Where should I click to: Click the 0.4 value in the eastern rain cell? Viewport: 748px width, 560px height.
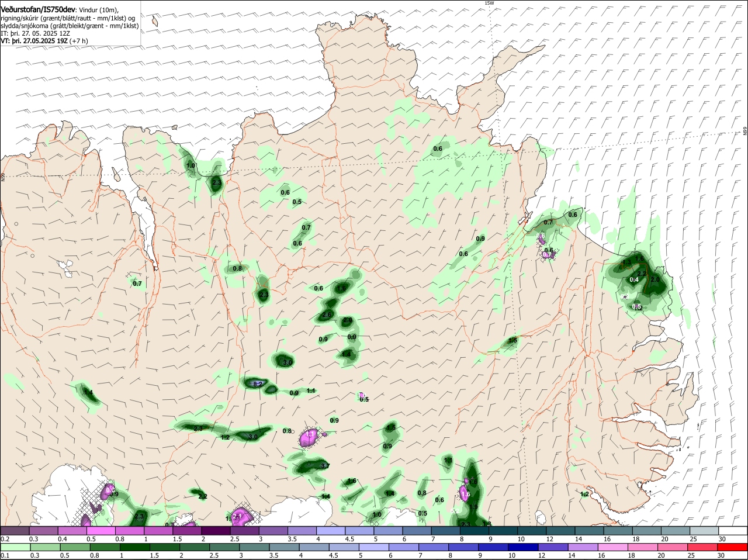(x=634, y=280)
